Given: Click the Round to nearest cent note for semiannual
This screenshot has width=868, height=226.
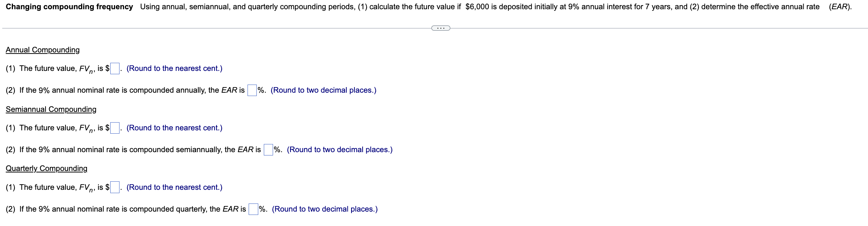Looking at the screenshot, I should (x=174, y=128).
